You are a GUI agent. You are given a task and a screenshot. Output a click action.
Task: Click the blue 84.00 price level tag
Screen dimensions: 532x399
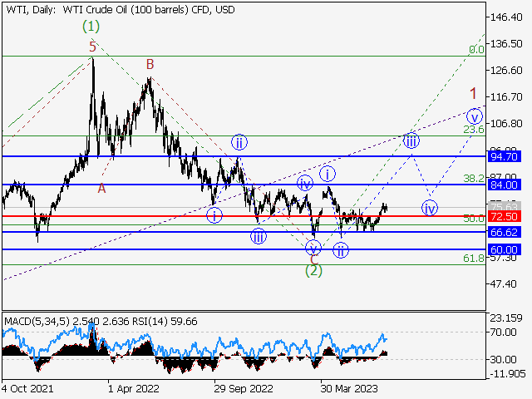(504, 185)
